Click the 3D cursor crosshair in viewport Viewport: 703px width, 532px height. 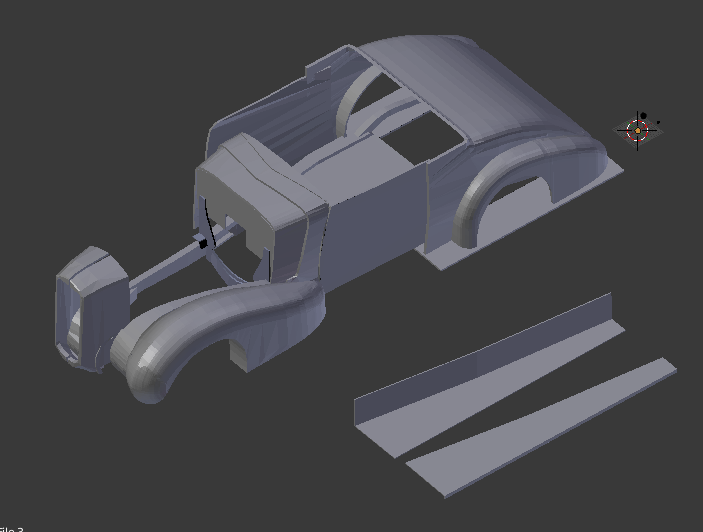pyautogui.click(x=637, y=130)
